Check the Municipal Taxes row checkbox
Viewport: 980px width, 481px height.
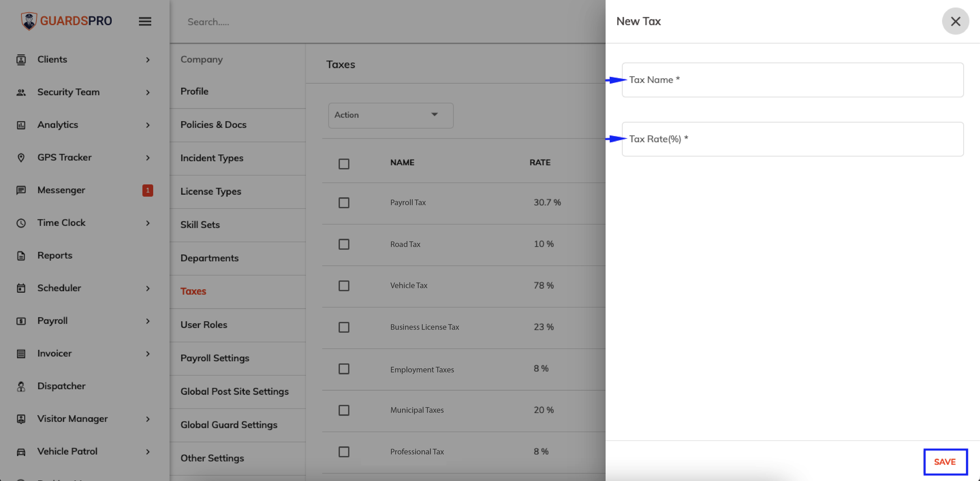344,410
